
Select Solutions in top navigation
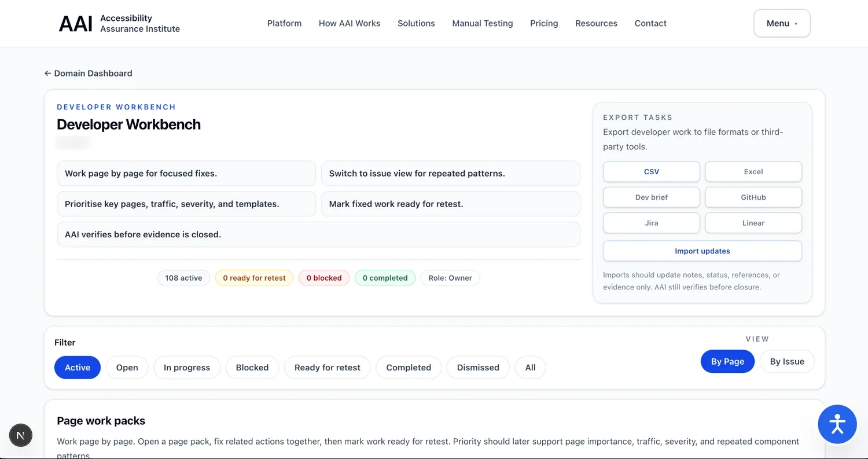[x=416, y=23]
